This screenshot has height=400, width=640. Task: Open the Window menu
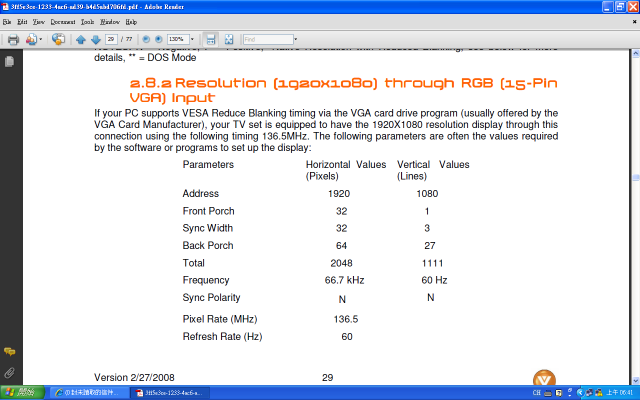pos(110,22)
